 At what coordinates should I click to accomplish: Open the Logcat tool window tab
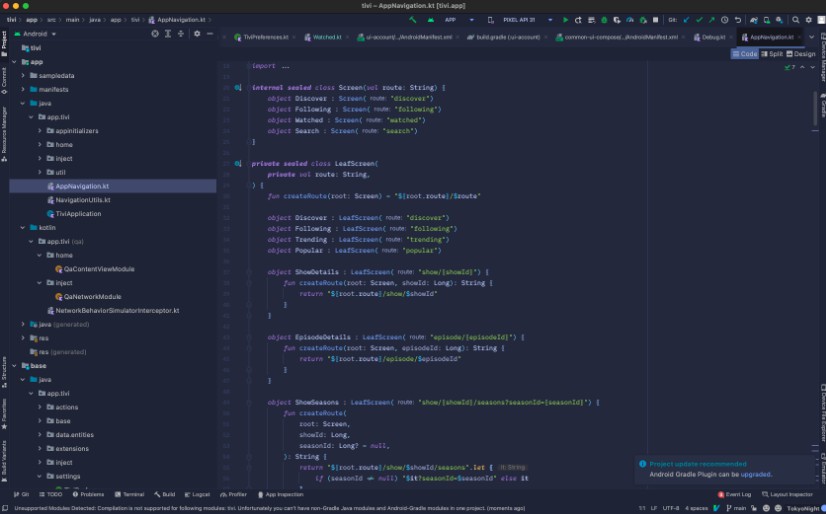(x=198, y=495)
